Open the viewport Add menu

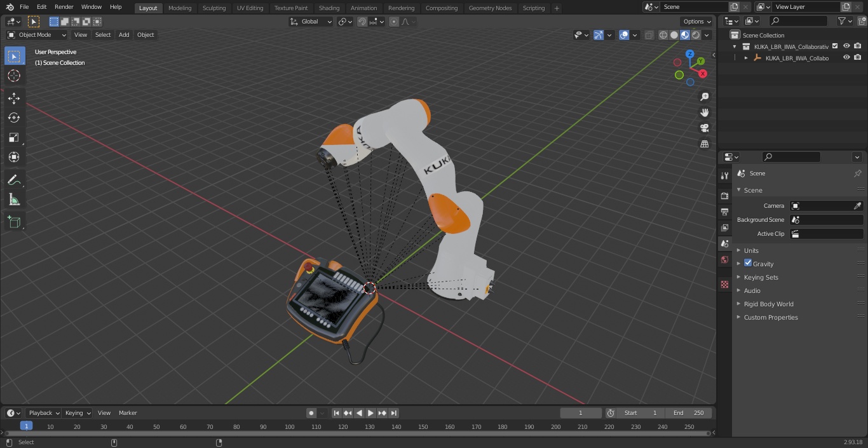(x=124, y=35)
